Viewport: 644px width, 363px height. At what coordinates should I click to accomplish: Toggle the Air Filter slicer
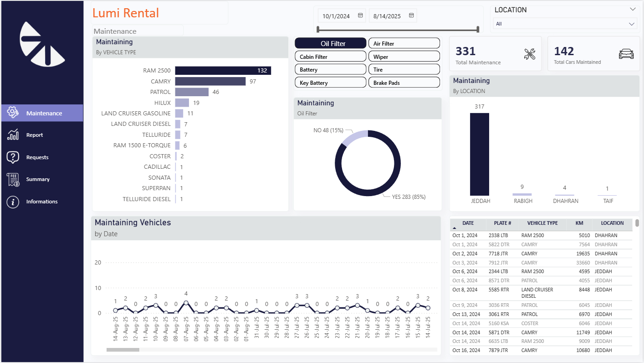pyautogui.click(x=404, y=43)
